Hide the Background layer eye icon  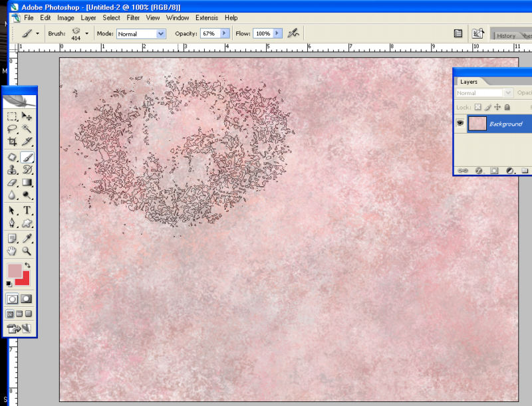point(460,123)
